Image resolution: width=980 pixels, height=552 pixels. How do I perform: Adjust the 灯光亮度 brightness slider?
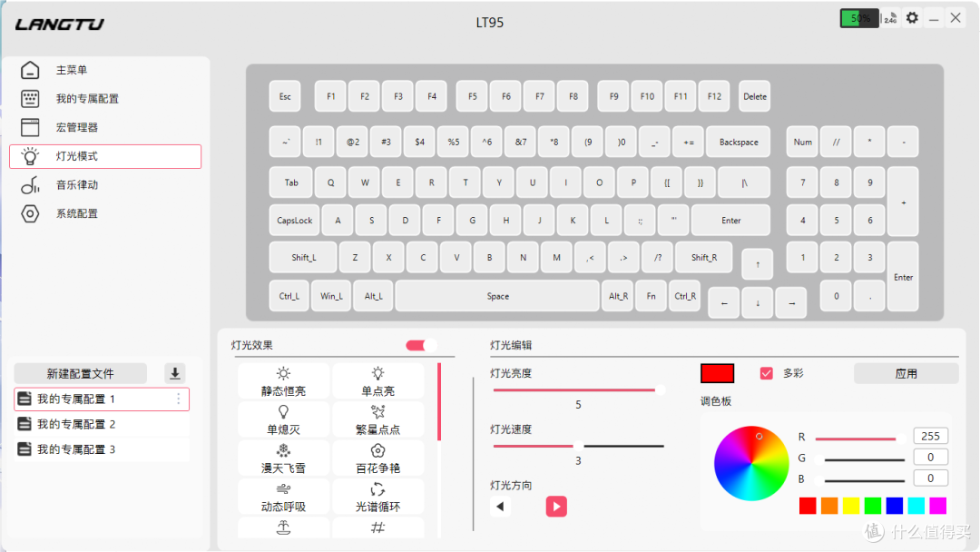point(578,390)
